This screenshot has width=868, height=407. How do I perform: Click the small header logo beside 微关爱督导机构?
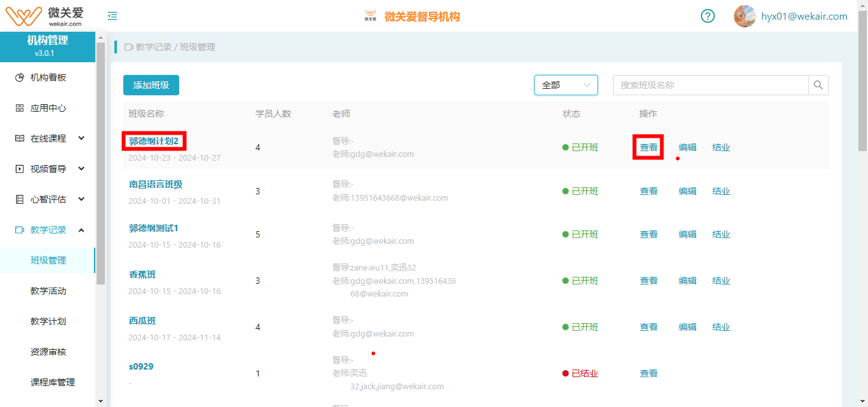point(370,16)
